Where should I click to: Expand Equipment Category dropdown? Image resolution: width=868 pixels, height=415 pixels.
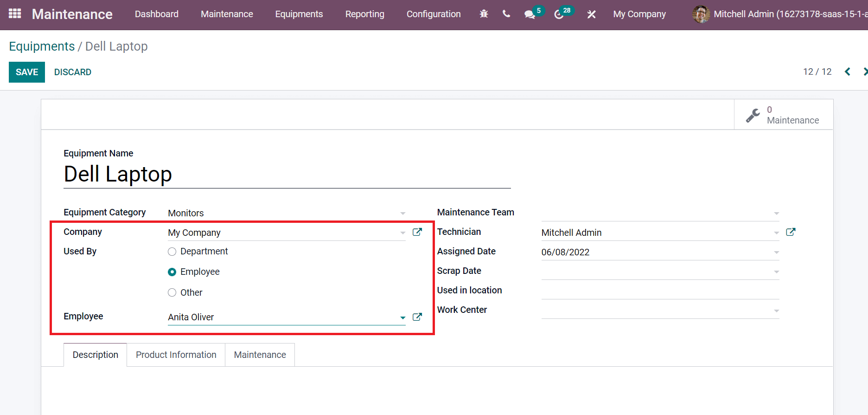pyautogui.click(x=403, y=213)
